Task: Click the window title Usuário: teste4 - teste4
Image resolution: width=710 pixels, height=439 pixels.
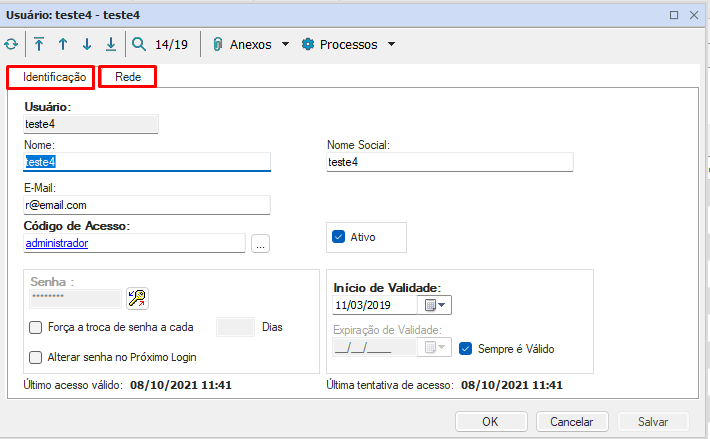Action: [x=73, y=15]
